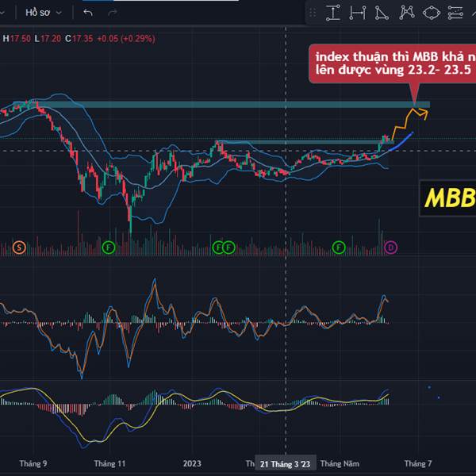Select the date range measurement tool
The height and width of the screenshot is (476, 476).
(x=358, y=13)
